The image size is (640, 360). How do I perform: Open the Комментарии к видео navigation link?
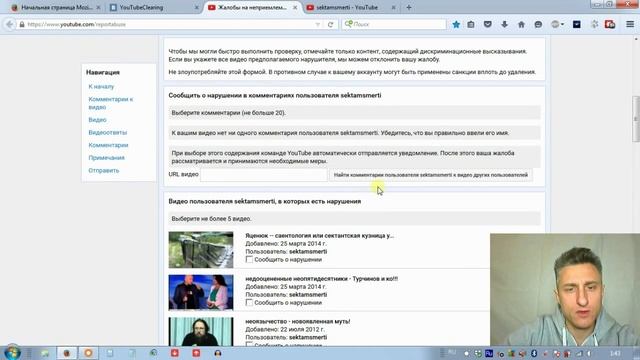click(111, 103)
